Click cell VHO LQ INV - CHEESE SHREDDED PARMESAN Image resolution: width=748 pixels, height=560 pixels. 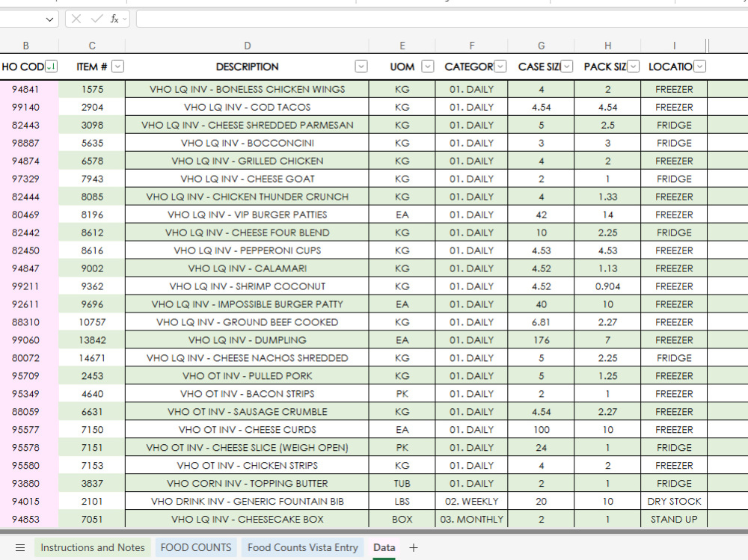(x=247, y=125)
